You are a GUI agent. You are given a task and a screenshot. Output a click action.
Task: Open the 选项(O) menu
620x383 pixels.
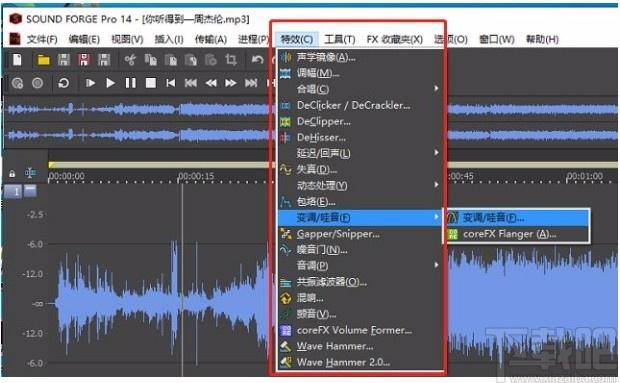click(x=451, y=40)
